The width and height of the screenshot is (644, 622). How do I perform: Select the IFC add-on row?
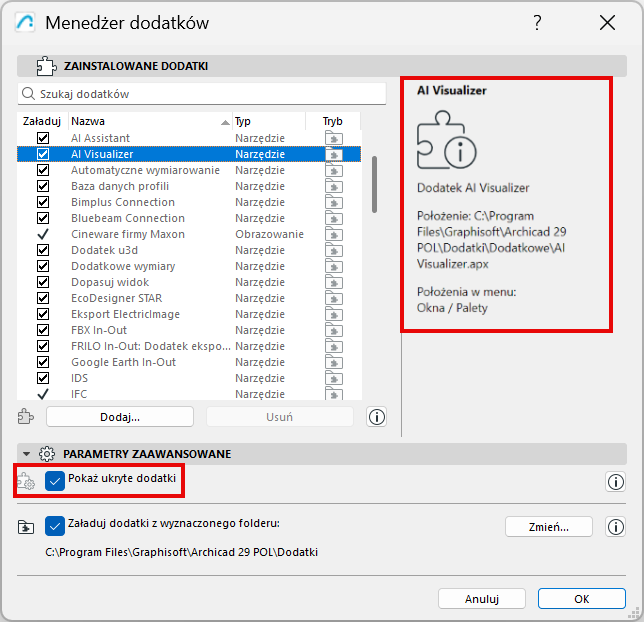click(189, 394)
